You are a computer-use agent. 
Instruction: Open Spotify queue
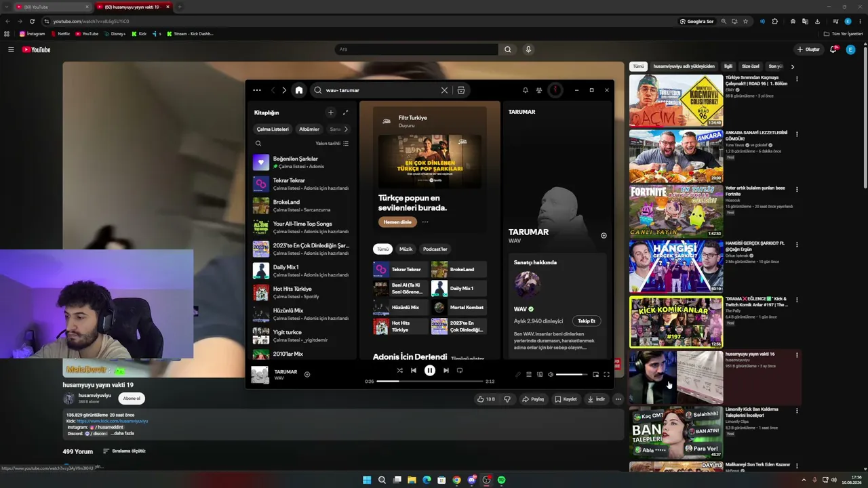(x=529, y=374)
